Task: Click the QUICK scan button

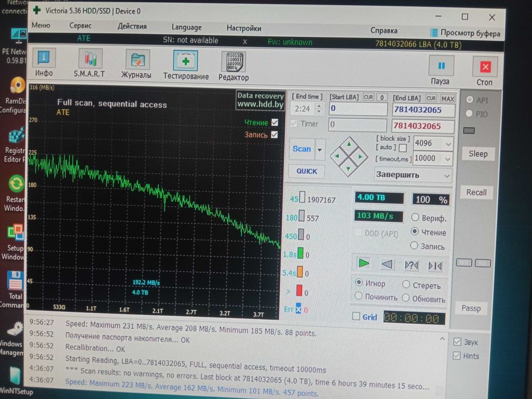Action: pos(307,172)
